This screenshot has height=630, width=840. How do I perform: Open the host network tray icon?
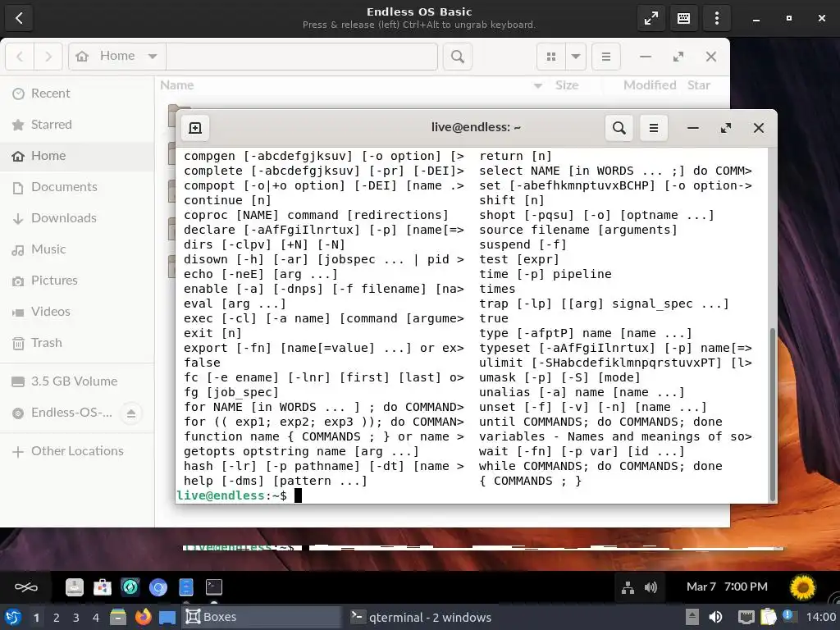pos(746,617)
